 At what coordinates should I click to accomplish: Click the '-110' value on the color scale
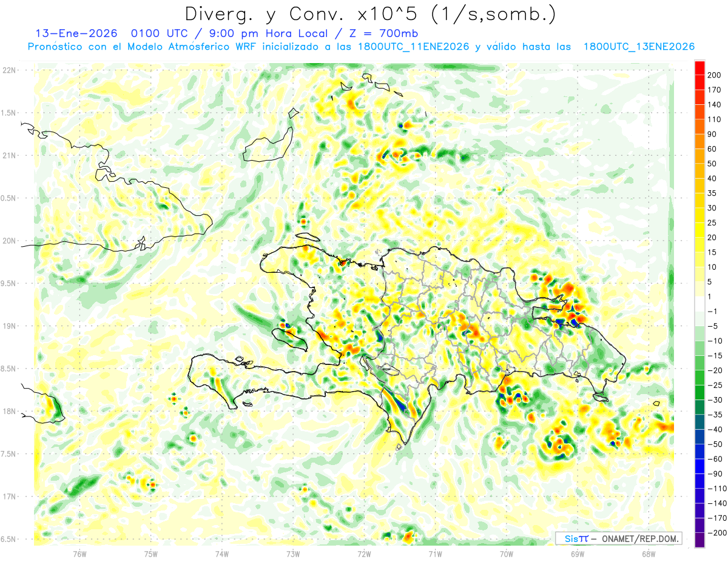[716, 488]
